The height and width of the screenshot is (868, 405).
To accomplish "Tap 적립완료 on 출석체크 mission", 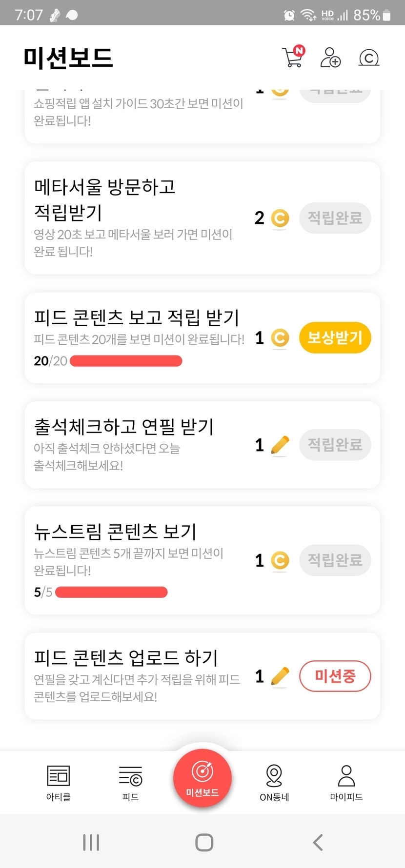I will tap(335, 445).
